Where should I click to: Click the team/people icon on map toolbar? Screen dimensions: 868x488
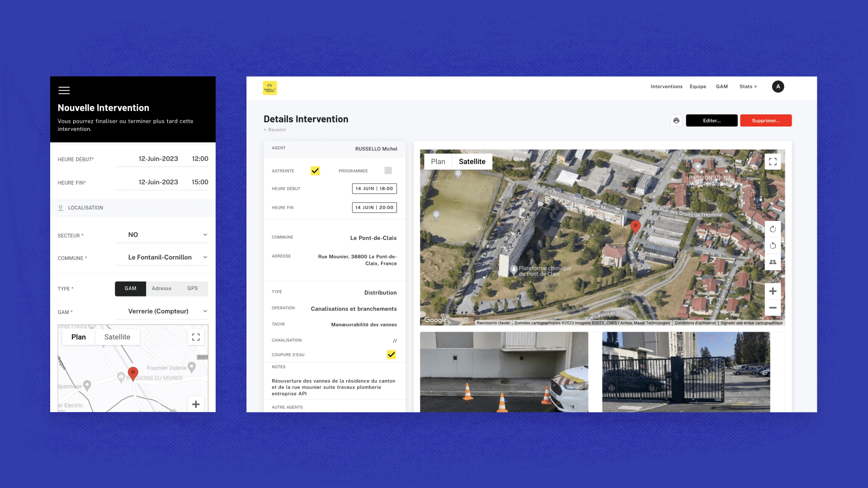click(773, 262)
